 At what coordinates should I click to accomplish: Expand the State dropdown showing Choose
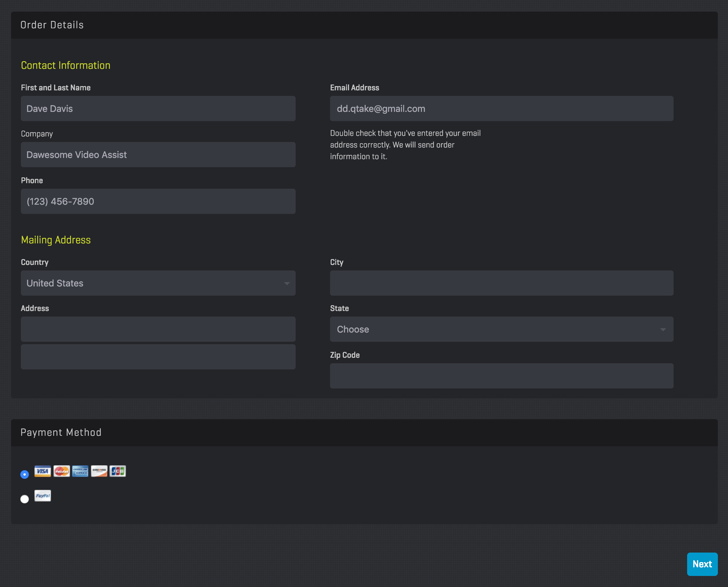[x=501, y=329]
